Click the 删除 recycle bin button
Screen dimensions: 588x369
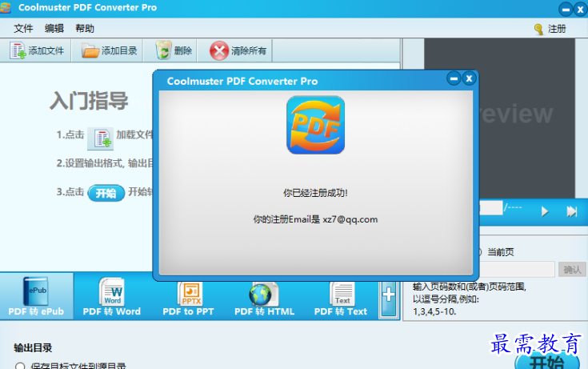point(174,50)
